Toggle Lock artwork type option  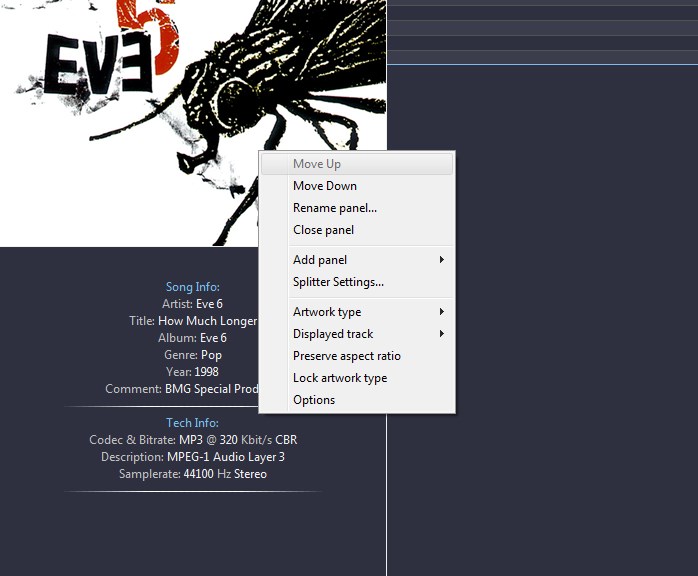(340, 378)
